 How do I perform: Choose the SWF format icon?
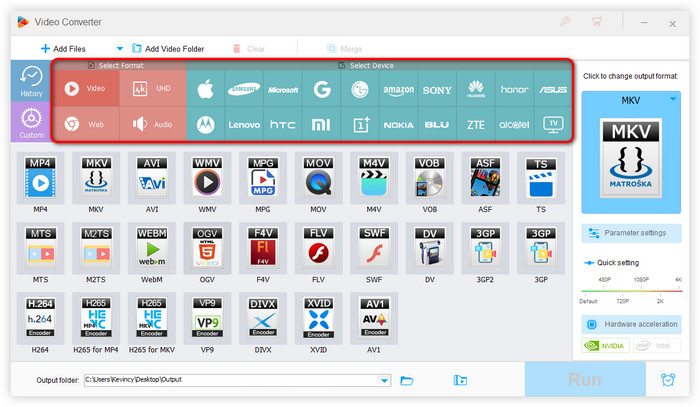(x=374, y=248)
